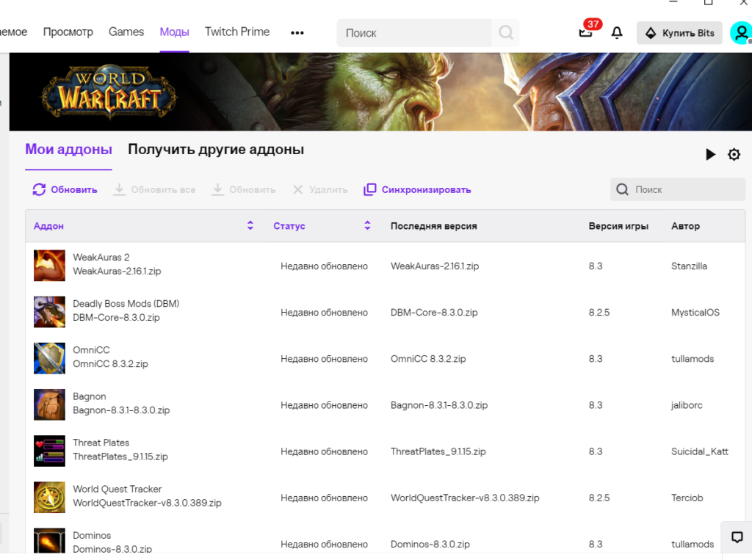Click the WeakAuras 2 addon icon
Image resolution: width=752 pixels, height=560 pixels.
click(x=49, y=265)
